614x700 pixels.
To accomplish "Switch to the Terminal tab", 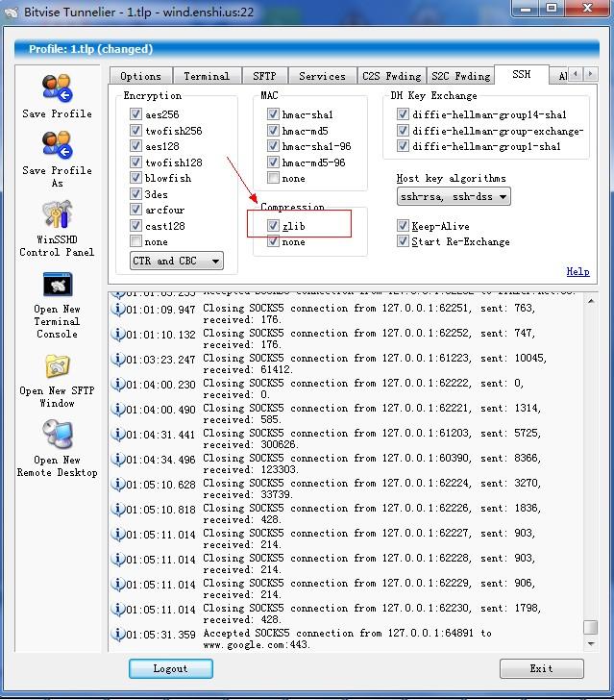I will coord(207,76).
